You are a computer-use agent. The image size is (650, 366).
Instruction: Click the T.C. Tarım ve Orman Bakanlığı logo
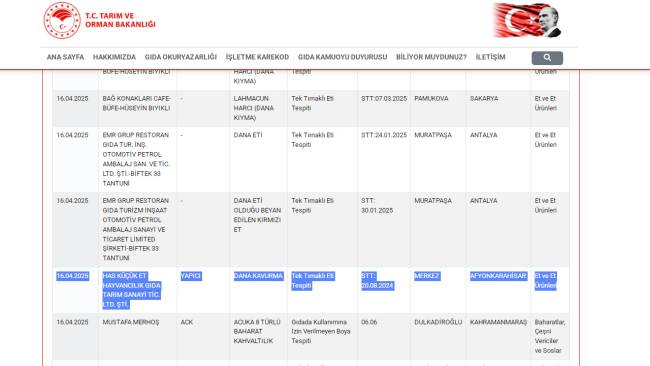click(x=62, y=20)
